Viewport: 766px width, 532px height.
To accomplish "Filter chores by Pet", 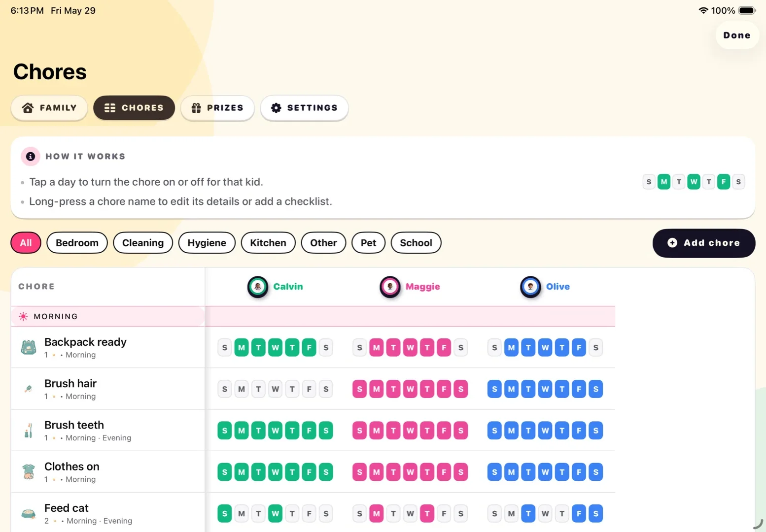I will [x=368, y=243].
